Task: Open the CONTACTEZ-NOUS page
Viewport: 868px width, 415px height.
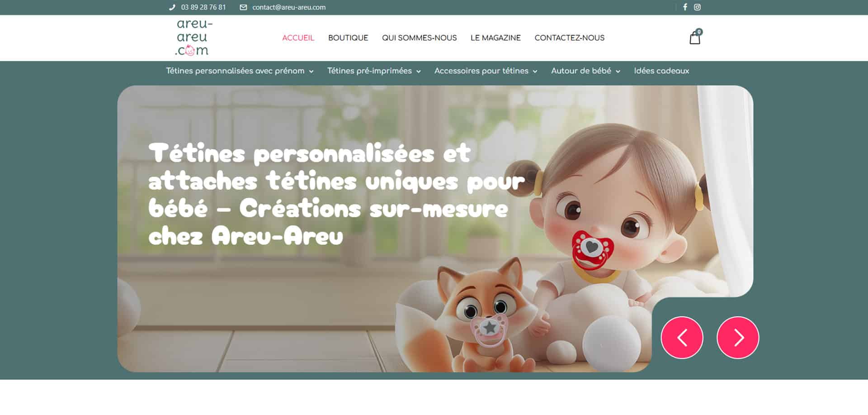Action: pos(569,38)
